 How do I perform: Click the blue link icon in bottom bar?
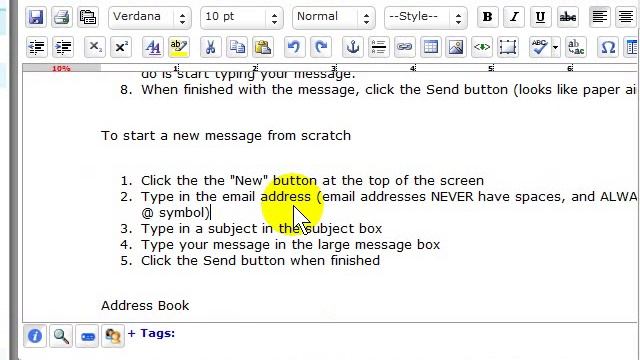click(87, 336)
